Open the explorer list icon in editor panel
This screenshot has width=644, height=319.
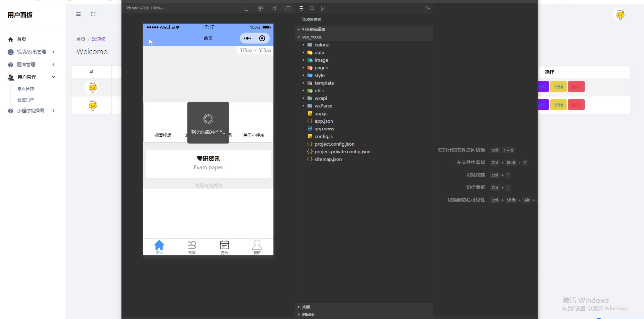pyautogui.click(x=301, y=8)
